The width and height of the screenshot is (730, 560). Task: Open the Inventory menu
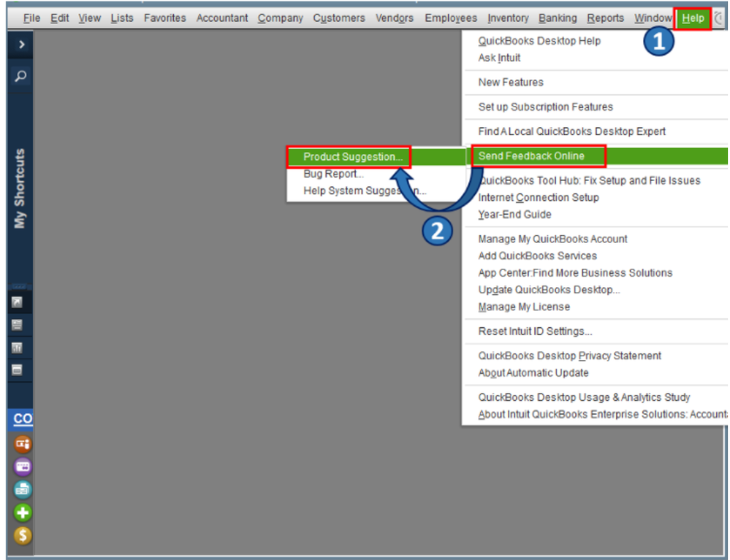pyautogui.click(x=508, y=18)
